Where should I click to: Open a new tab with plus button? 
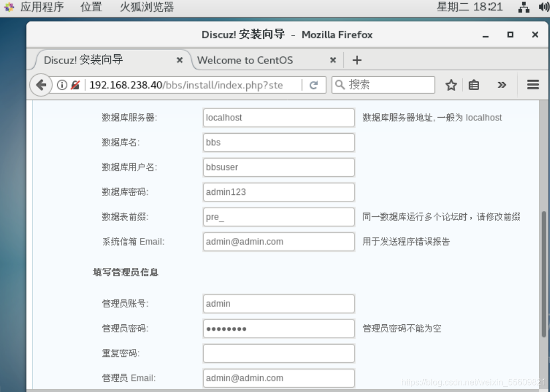point(357,60)
